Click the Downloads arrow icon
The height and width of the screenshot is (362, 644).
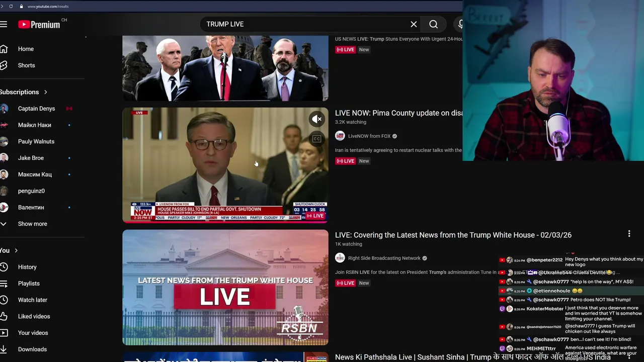4,349
